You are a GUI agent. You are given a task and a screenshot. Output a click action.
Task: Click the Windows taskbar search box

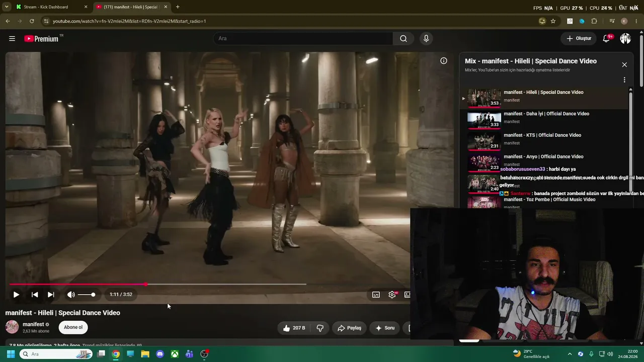pyautogui.click(x=56, y=354)
